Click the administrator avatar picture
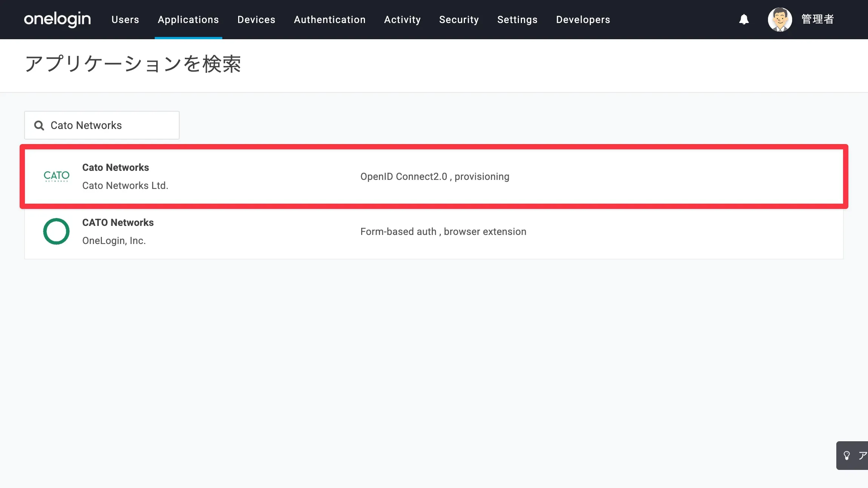 tap(780, 19)
